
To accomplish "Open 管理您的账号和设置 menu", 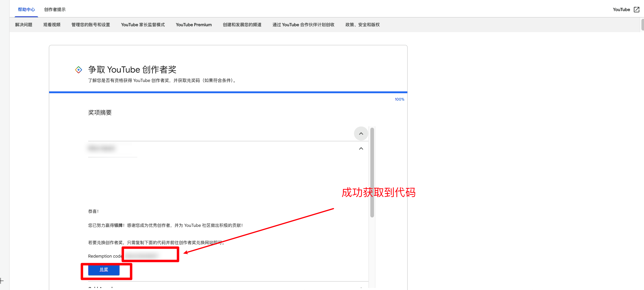I will pyautogui.click(x=90, y=25).
